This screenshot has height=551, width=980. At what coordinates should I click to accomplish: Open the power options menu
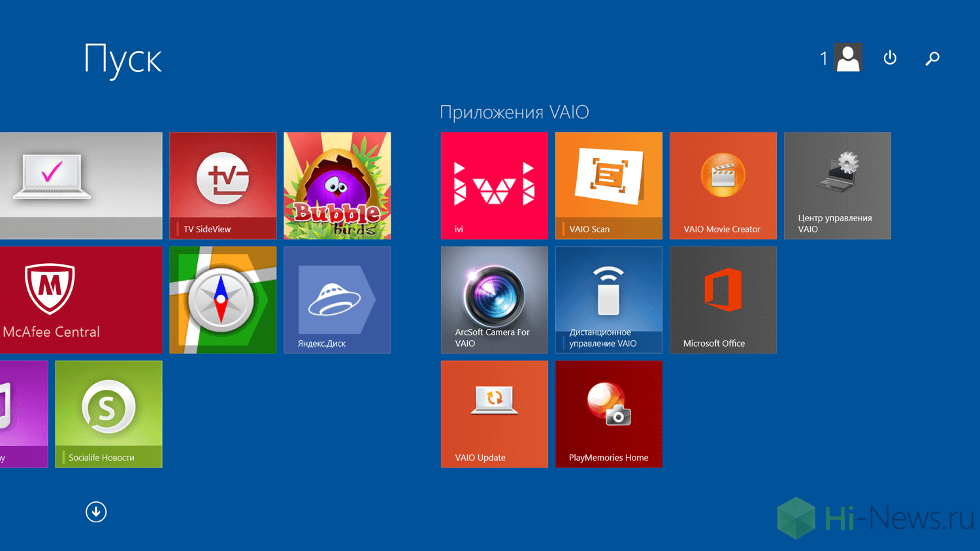[890, 58]
